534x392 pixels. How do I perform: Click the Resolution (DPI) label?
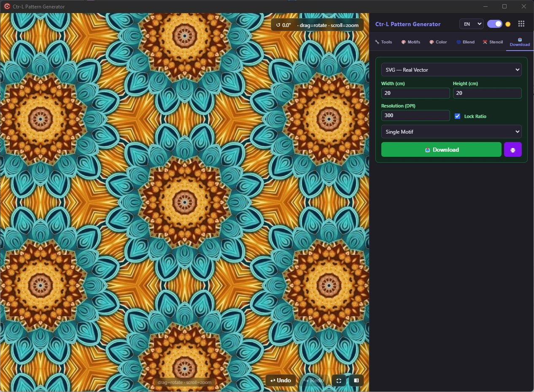398,106
